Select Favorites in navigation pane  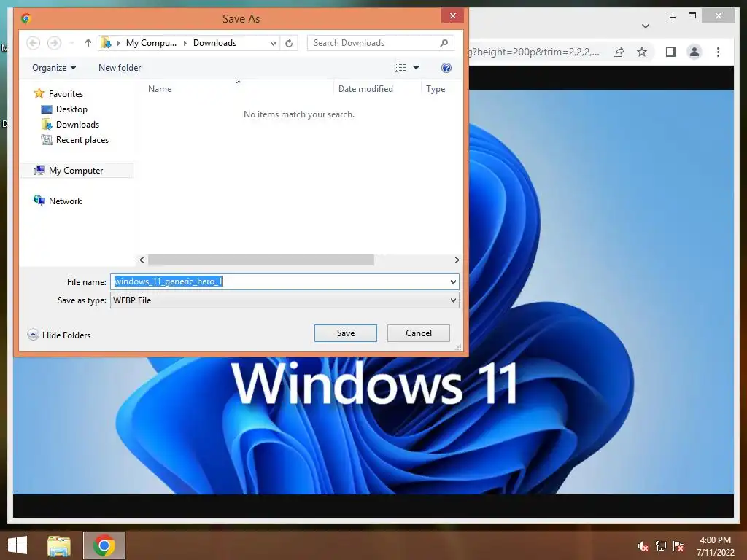click(x=58, y=94)
